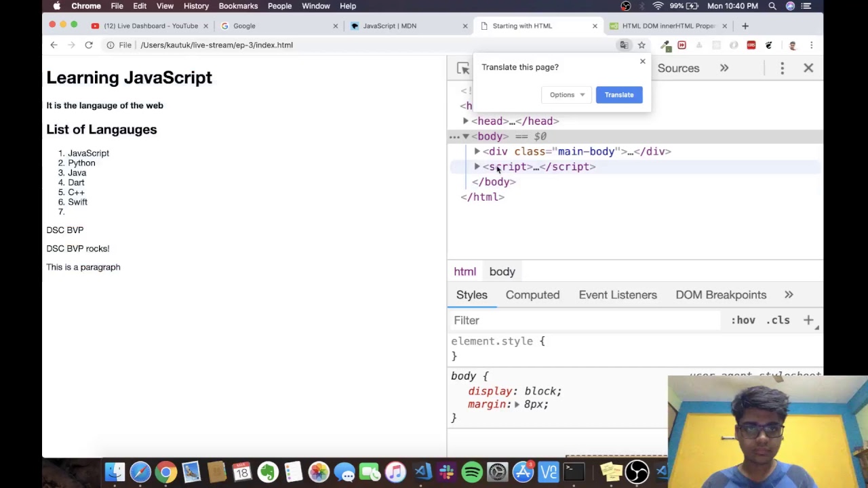
Task: Show more DevTools panel tabs
Action: pos(724,68)
